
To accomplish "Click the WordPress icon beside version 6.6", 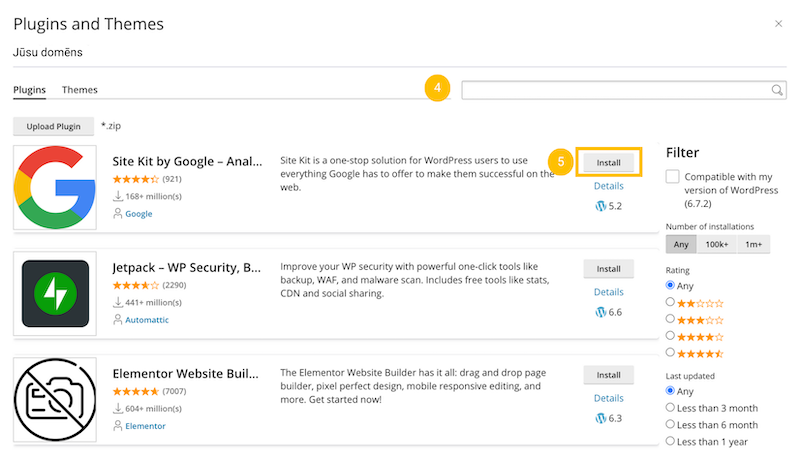I will (600, 312).
